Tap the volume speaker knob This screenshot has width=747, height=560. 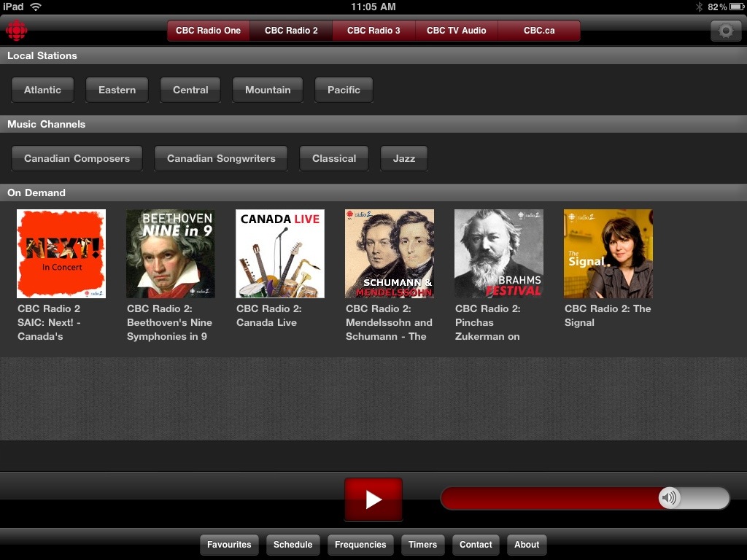coord(670,498)
